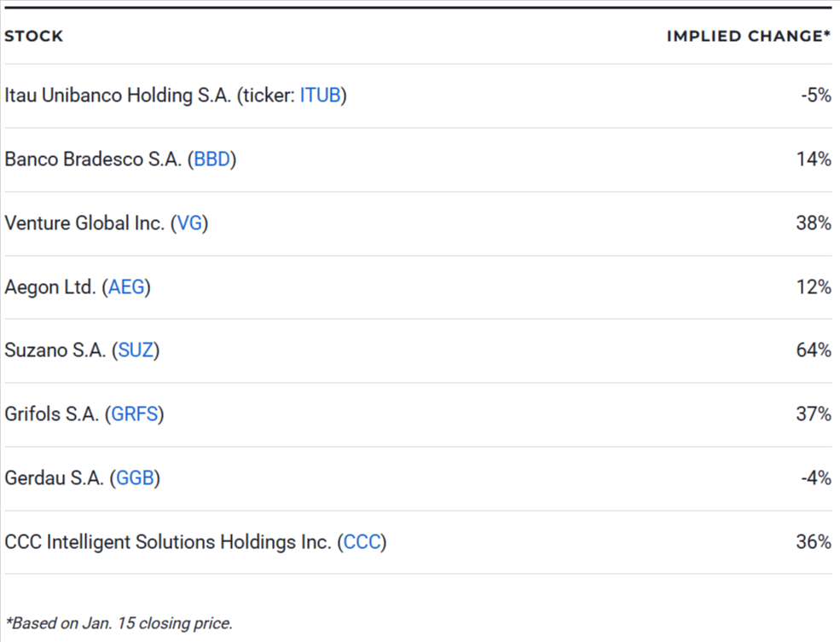Click the 64% value for Suzano

click(814, 350)
